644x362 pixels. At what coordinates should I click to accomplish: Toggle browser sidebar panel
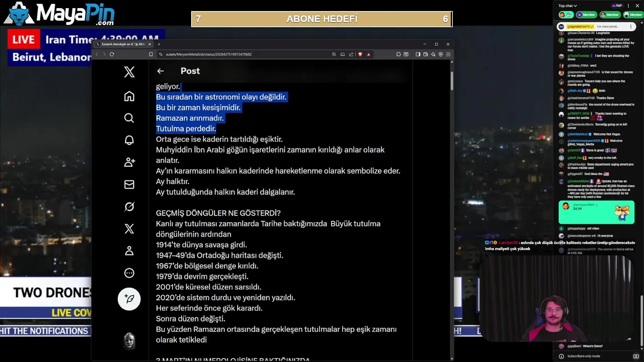coord(418,54)
